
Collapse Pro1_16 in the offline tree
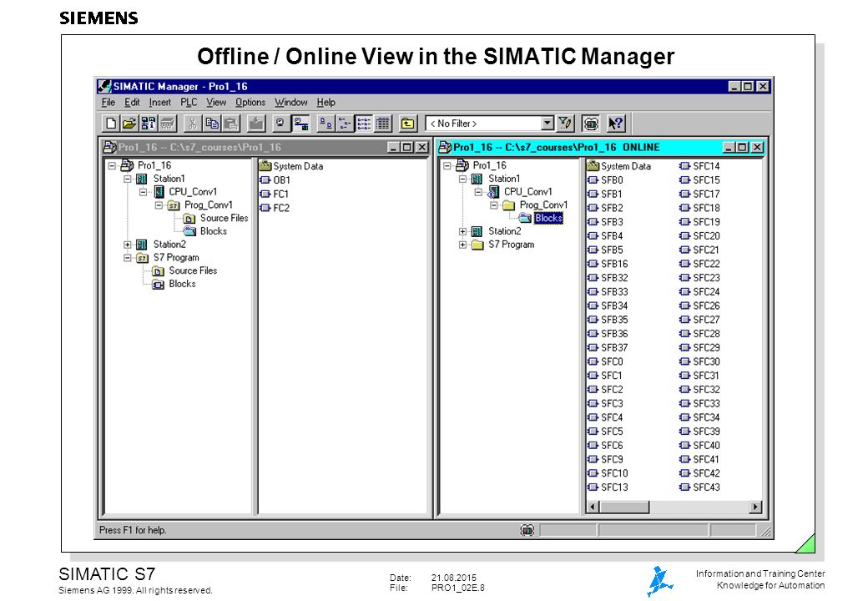112,165
